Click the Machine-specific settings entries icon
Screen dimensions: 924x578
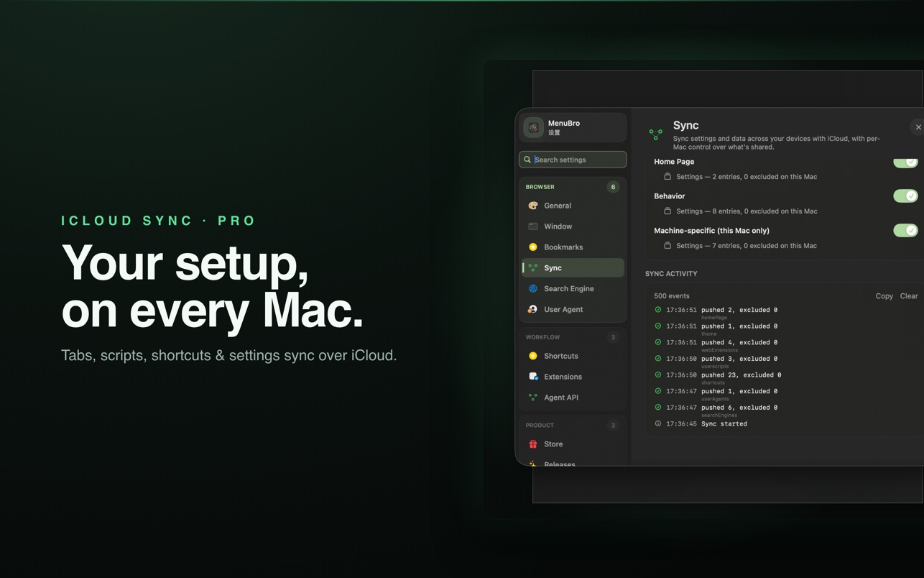[667, 246]
